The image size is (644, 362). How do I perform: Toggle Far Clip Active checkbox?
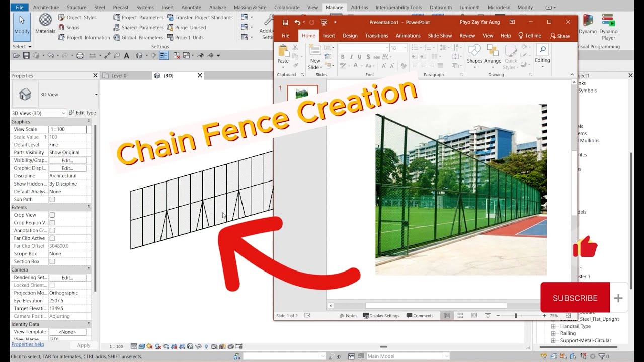(52, 238)
